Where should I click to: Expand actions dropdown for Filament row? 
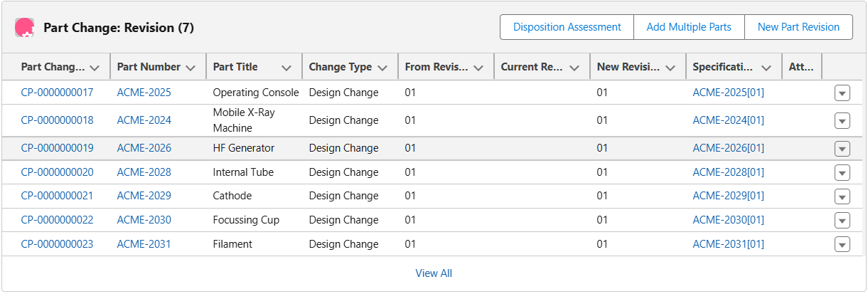[x=842, y=245]
